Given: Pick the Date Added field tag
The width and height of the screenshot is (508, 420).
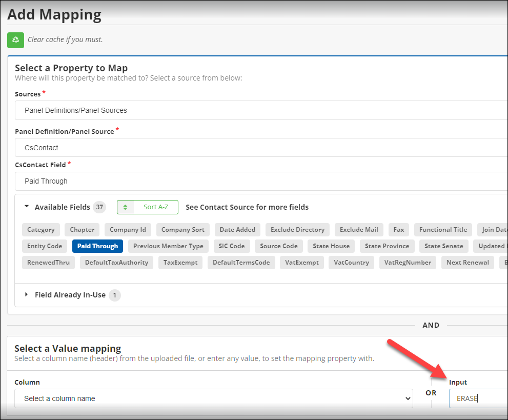Looking at the screenshot, I should [x=237, y=230].
